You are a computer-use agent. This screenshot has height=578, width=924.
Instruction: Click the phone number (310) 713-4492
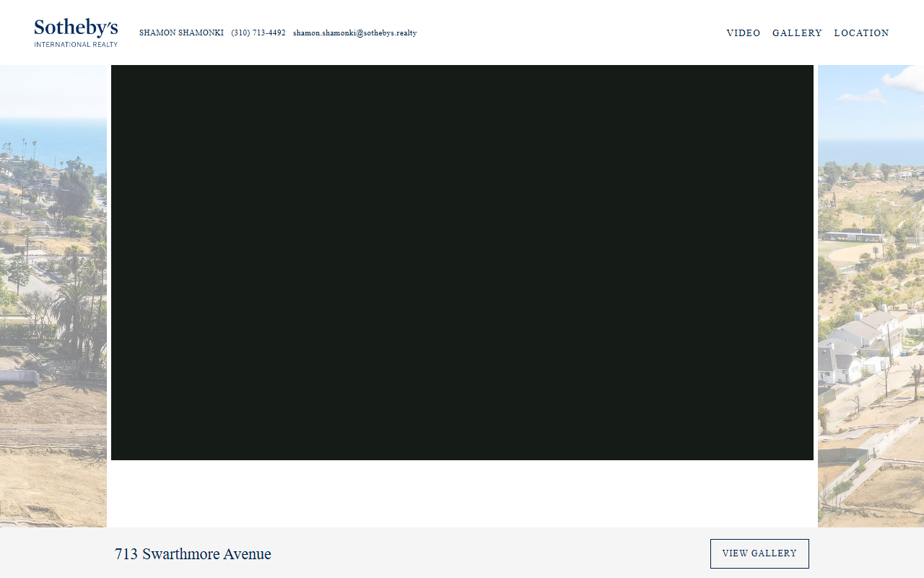(x=258, y=33)
